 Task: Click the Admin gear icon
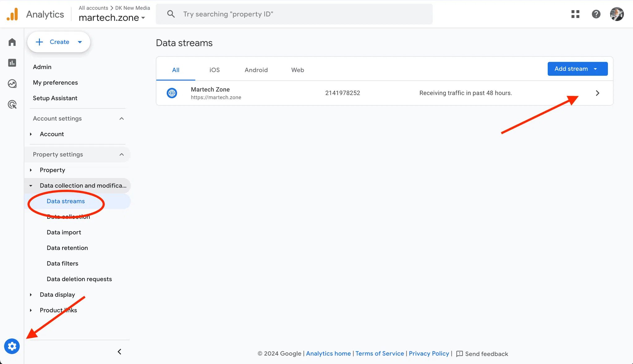click(12, 346)
